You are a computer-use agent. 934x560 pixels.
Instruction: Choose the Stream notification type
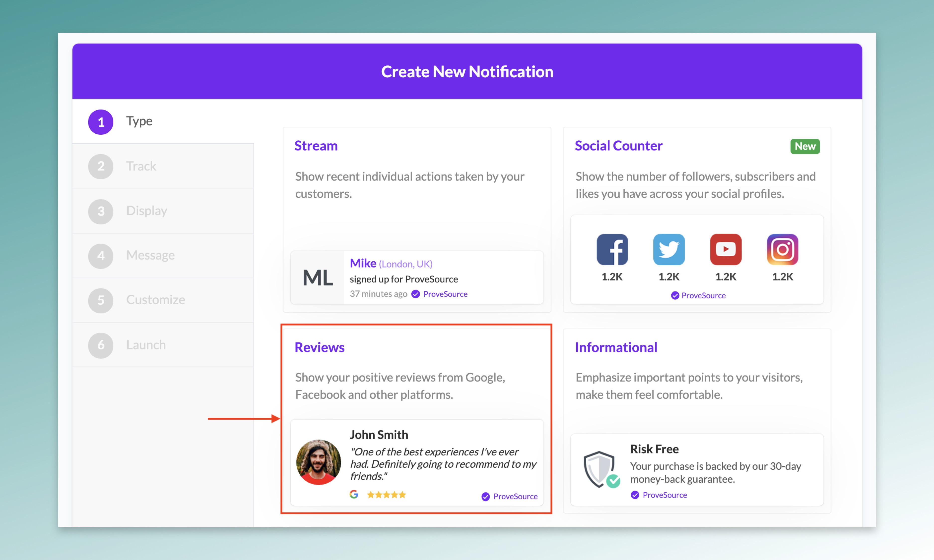(x=316, y=146)
